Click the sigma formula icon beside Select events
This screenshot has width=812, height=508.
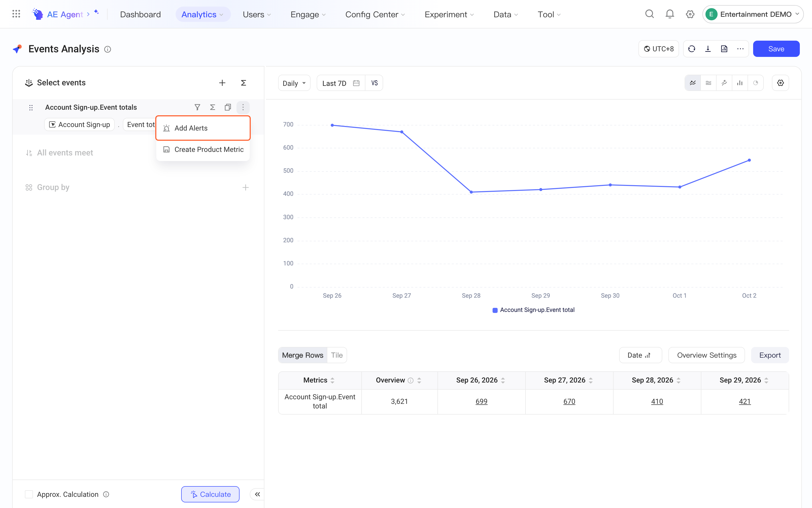[x=244, y=83]
